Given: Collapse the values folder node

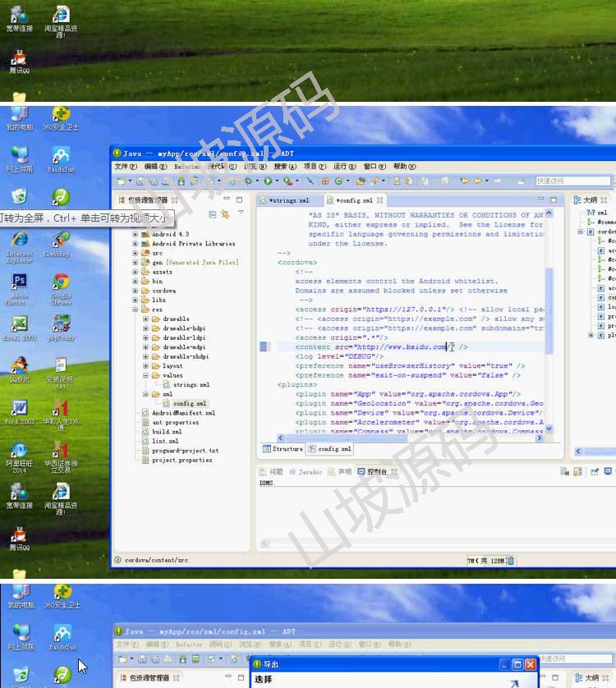Looking at the screenshot, I should 145,375.
